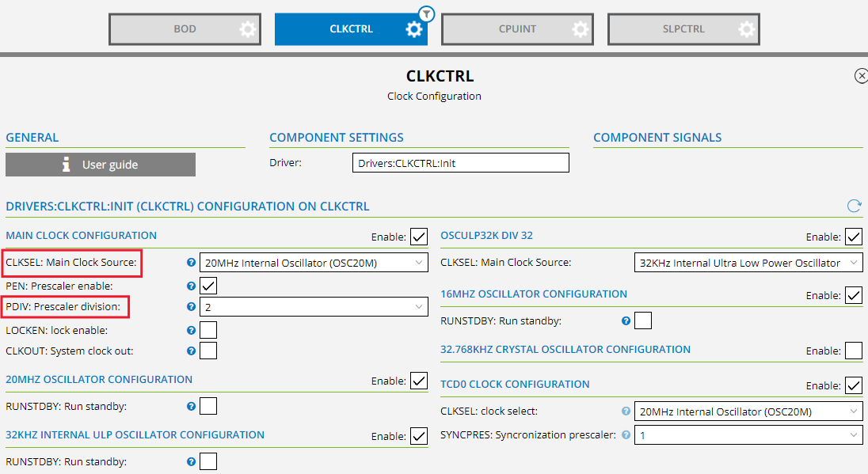Click the refresh icon in the configuration header

click(854, 206)
